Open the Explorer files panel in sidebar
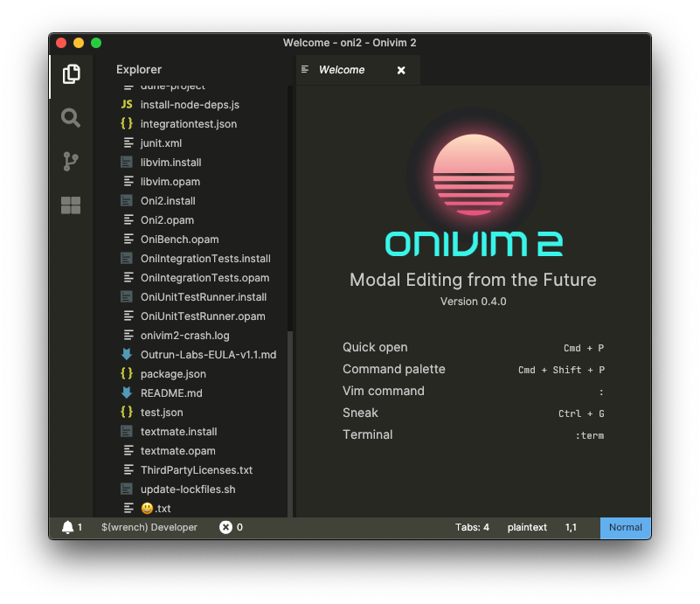The height and width of the screenshot is (604, 700). point(70,75)
